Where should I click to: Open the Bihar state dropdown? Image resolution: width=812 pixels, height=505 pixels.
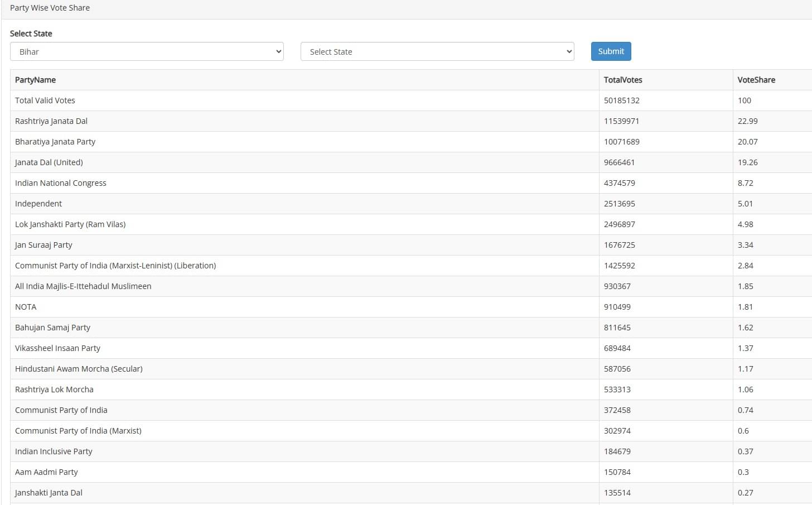click(x=147, y=51)
